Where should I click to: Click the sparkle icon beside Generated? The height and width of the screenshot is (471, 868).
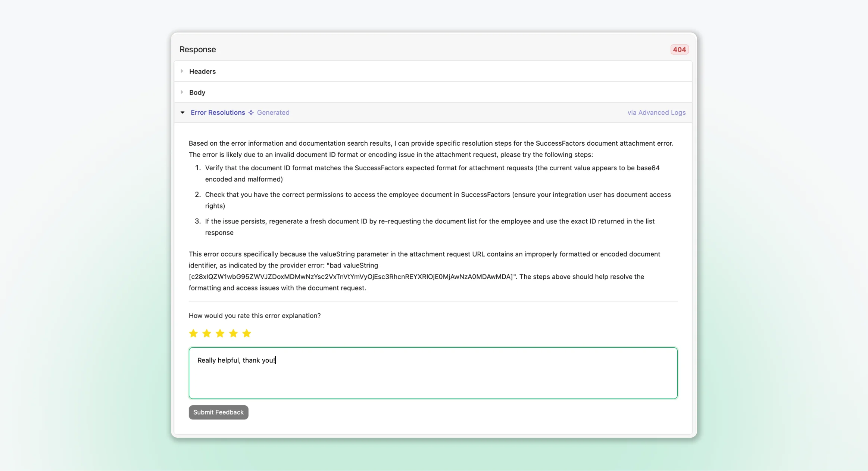251,113
